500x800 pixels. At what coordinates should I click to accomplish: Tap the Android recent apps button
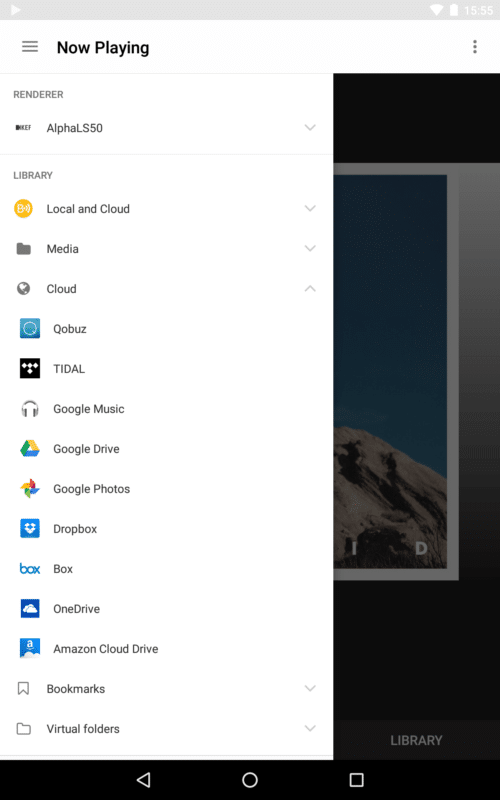point(356,780)
